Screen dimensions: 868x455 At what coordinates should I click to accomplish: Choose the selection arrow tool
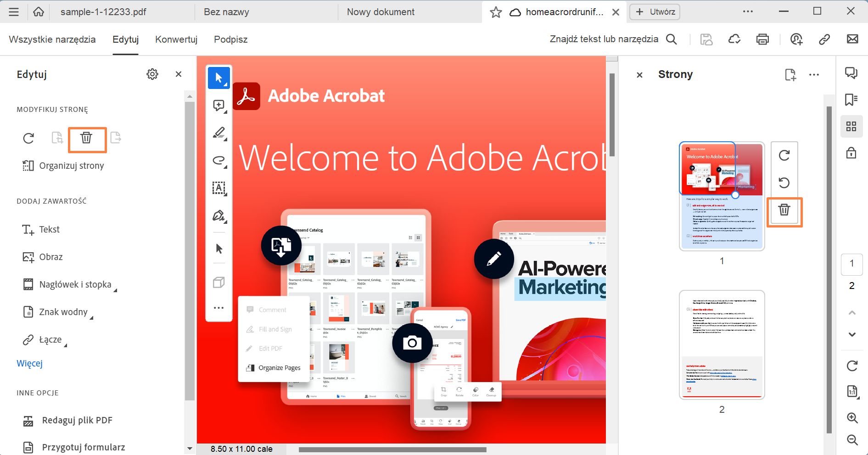point(219,78)
